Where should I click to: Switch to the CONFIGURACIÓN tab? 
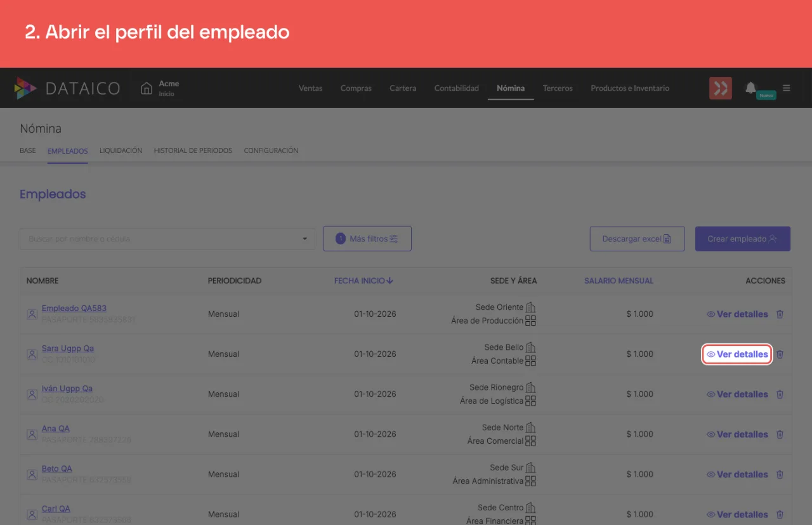(x=271, y=151)
